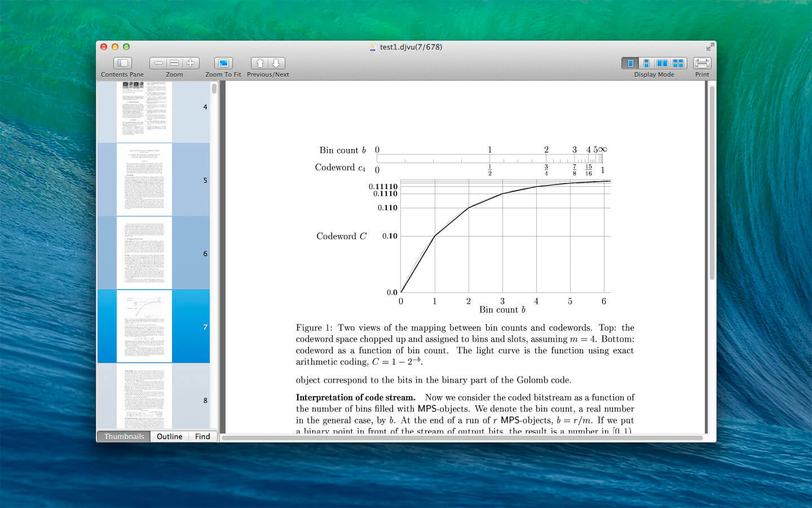Switch to two-page display mode
Screen dimensions: 812x508
pyautogui.click(x=662, y=63)
